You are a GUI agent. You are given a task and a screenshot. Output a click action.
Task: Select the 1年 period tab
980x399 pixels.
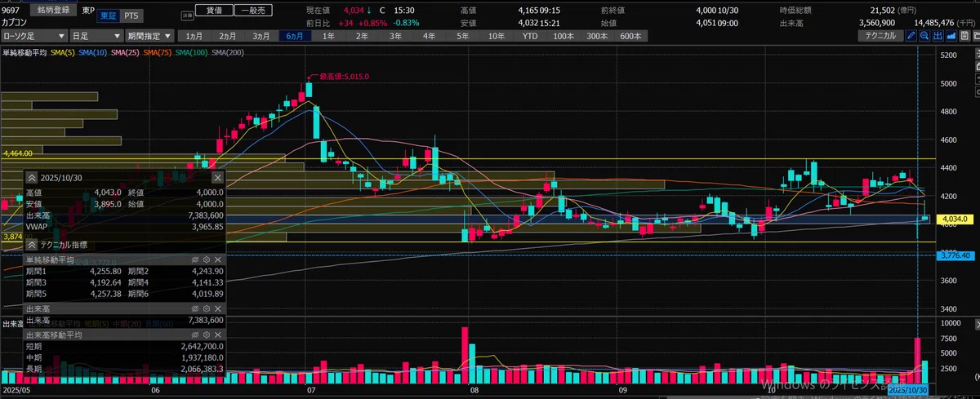(x=328, y=36)
